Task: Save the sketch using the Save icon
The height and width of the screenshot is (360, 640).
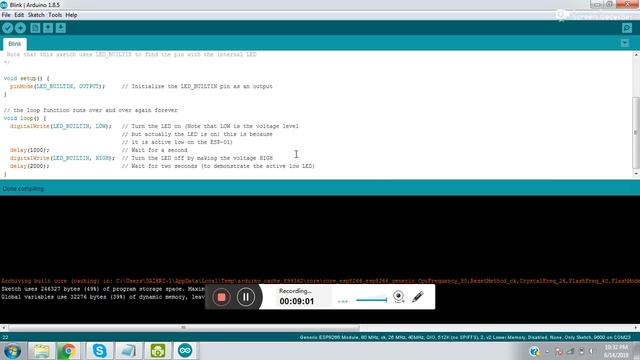Action: 60,28
